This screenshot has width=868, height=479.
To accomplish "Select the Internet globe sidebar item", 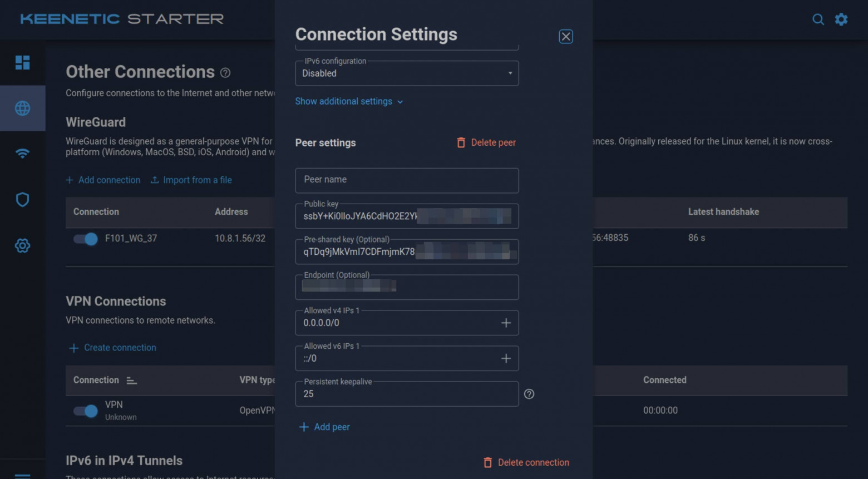I will tap(22, 108).
